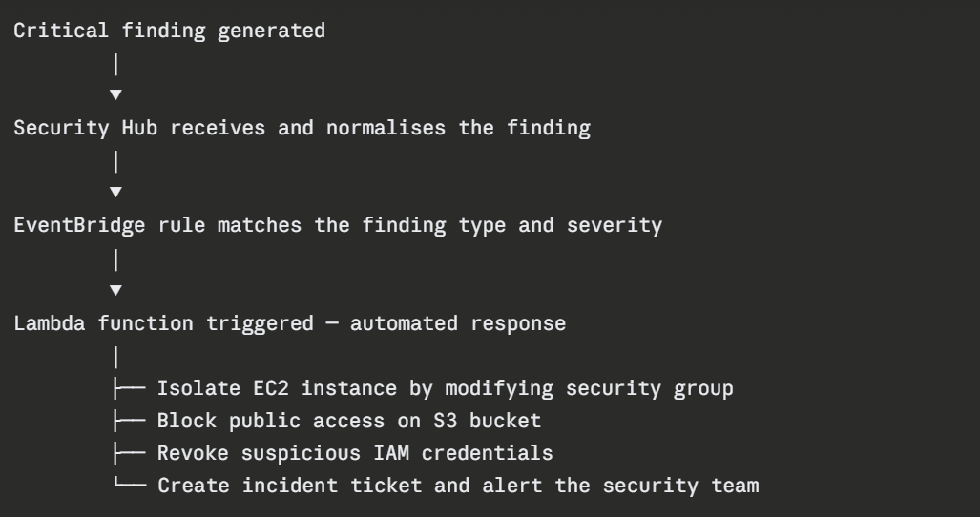980x517 pixels.
Task: Click the arrow pointing to the EventBridge rule line
Action: pyautogui.click(x=115, y=192)
